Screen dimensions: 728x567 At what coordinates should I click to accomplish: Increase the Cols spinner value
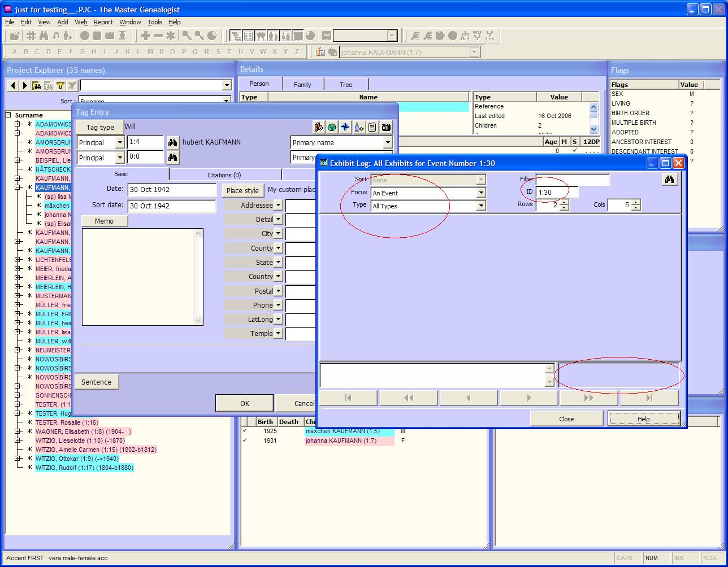pyautogui.click(x=636, y=202)
